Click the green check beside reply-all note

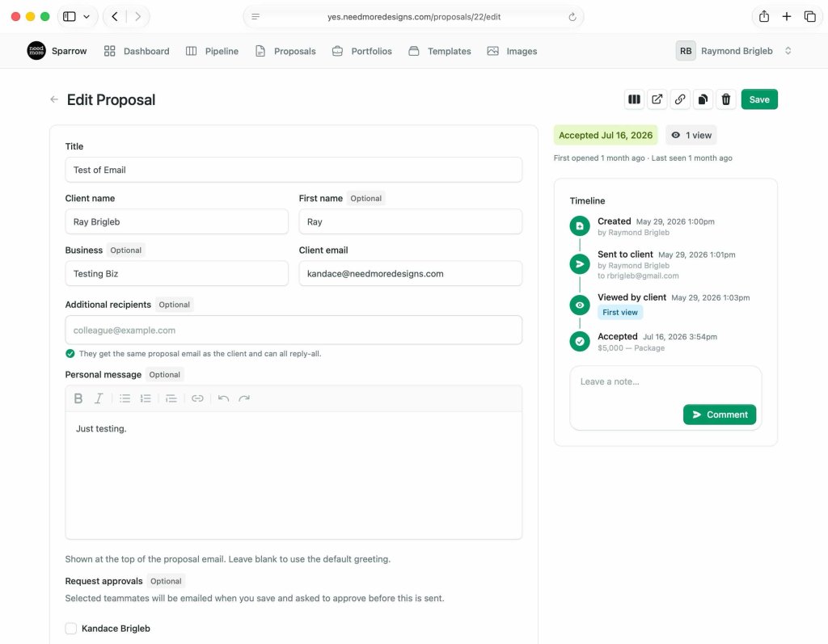[70, 354]
